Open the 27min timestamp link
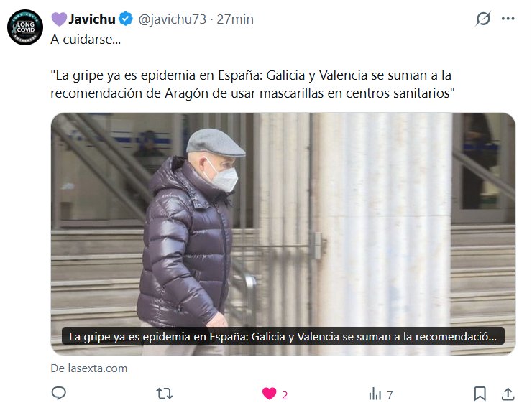The width and height of the screenshot is (532, 408). tap(235, 19)
